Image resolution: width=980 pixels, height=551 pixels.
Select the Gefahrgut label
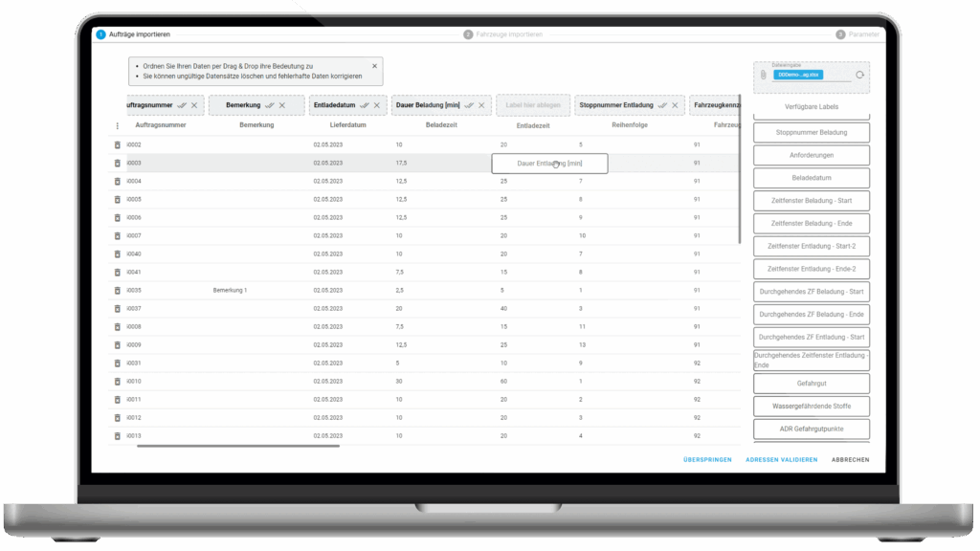[x=811, y=384]
